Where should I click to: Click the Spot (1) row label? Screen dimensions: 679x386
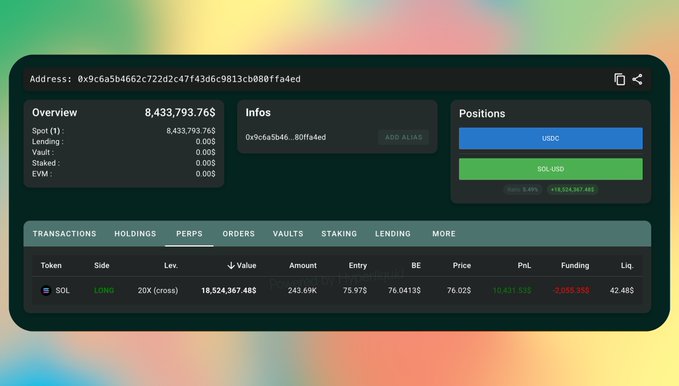point(48,131)
